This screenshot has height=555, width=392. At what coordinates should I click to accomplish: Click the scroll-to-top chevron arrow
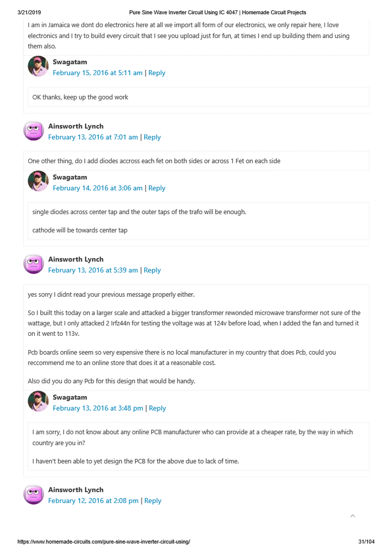(352, 516)
